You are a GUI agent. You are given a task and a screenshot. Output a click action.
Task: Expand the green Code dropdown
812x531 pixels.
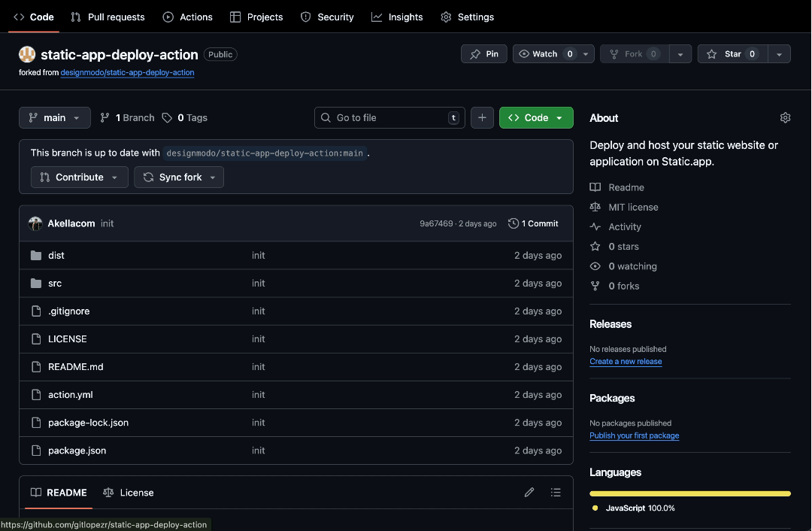click(536, 117)
